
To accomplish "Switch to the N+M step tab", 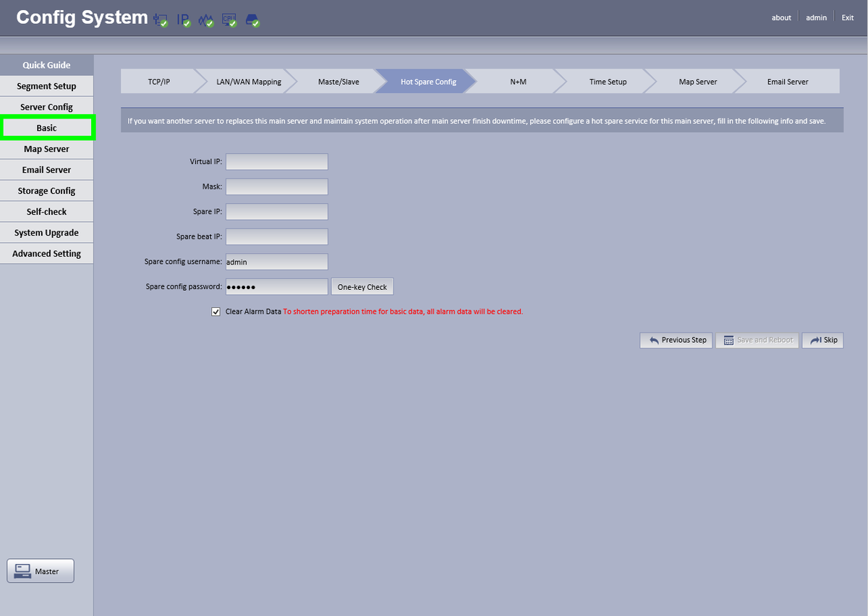I will click(518, 82).
